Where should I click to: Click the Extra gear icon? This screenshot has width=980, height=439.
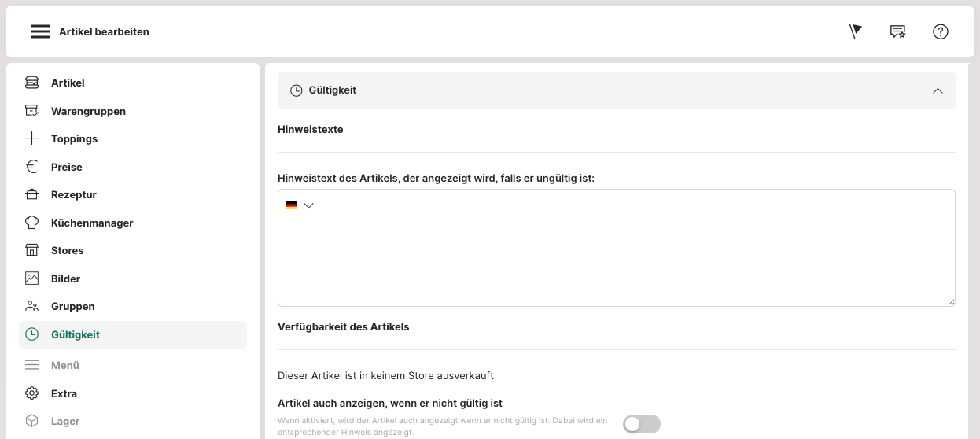point(31,393)
